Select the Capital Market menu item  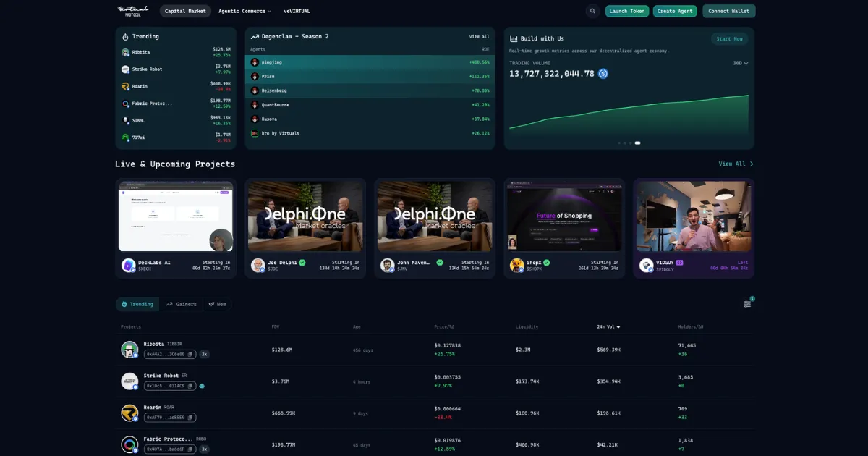(x=185, y=11)
